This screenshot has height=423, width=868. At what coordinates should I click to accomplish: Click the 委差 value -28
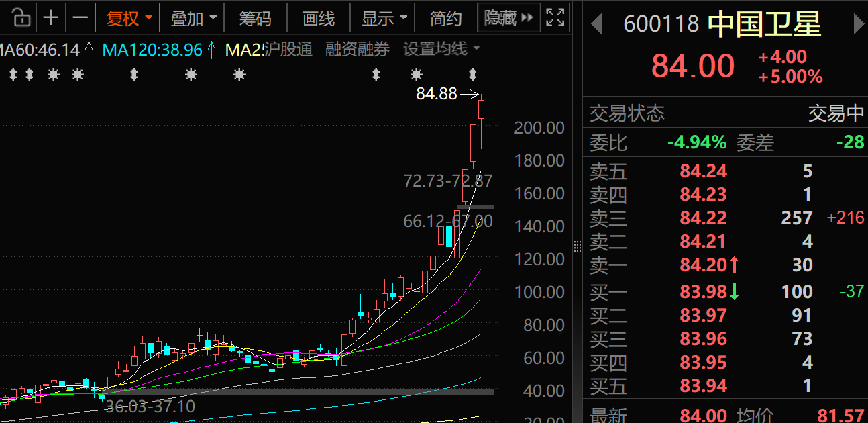click(850, 142)
